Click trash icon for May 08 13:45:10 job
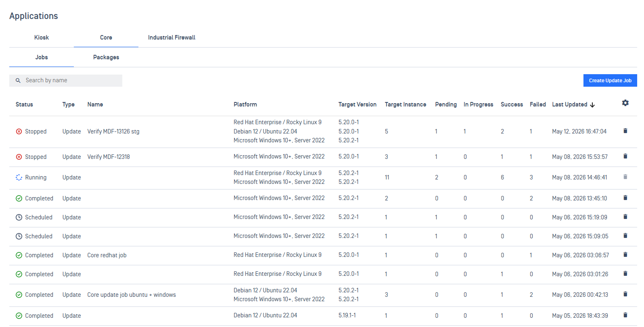 click(625, 198)
